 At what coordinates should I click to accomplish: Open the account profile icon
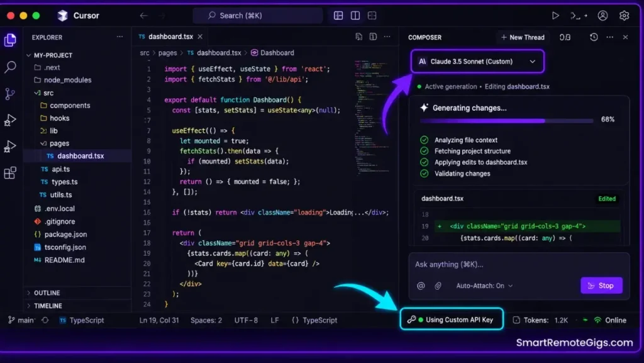click(x=602, y=16)
